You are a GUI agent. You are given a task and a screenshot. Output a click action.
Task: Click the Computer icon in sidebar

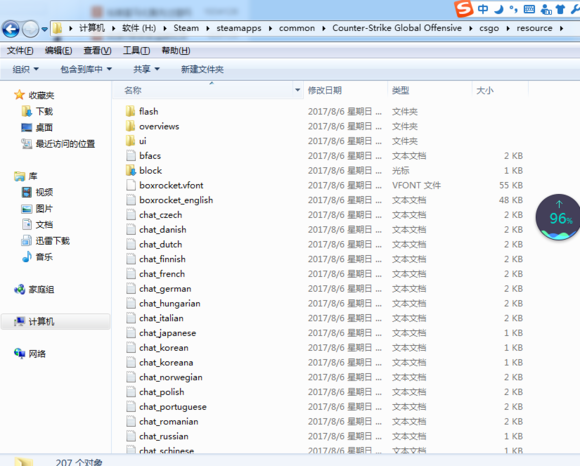tap(20, 321)
